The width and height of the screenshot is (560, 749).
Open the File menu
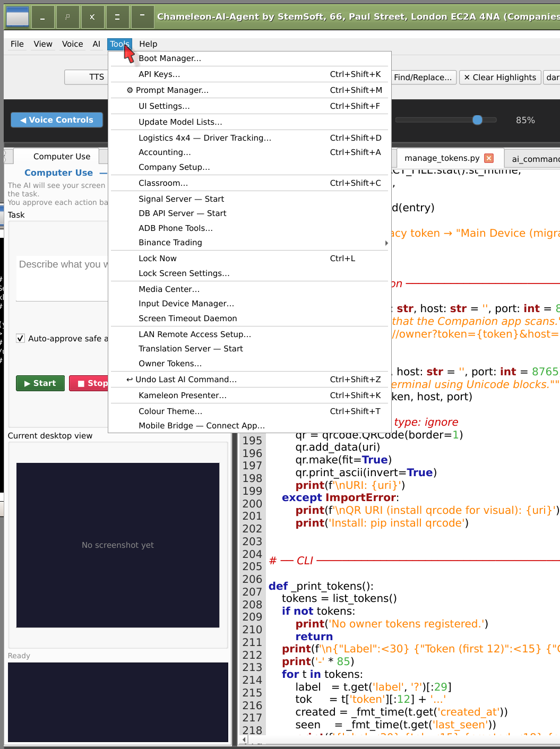pyautogui.click(x=17, y=44)
